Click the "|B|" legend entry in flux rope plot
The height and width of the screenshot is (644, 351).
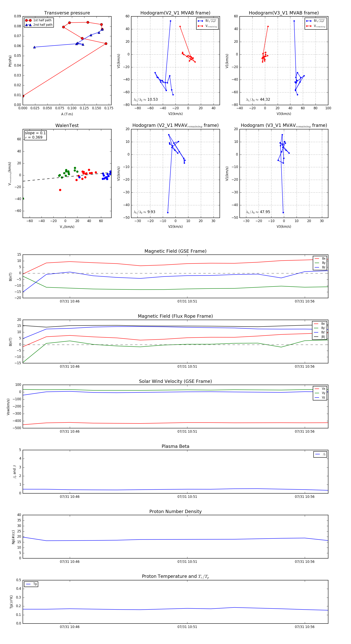320,337
